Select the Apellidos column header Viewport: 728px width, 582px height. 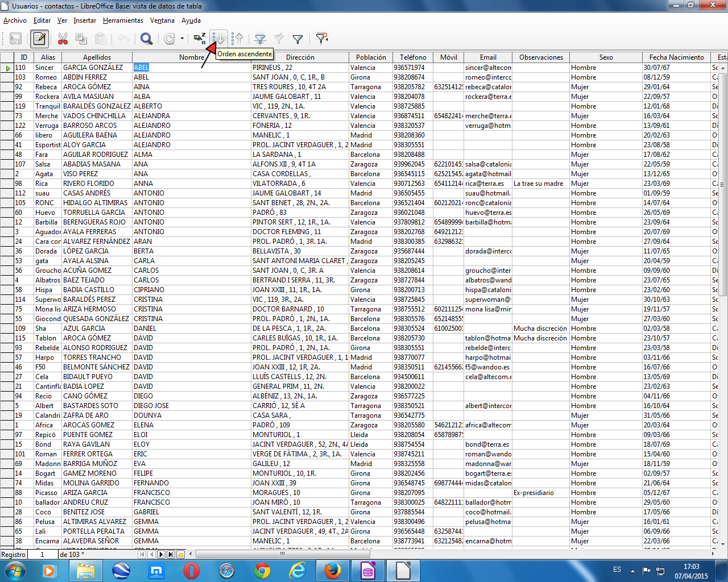[97, 57]
